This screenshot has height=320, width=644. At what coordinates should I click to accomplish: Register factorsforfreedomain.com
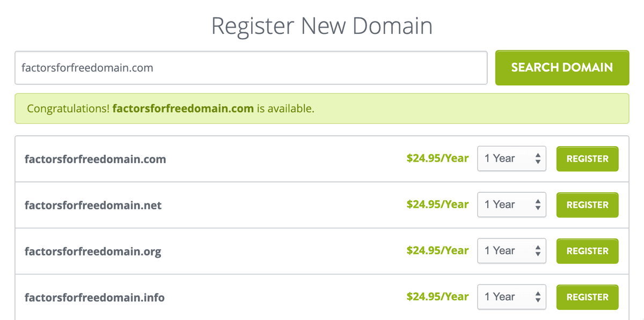pyautogui.click(x=587, y=159)
